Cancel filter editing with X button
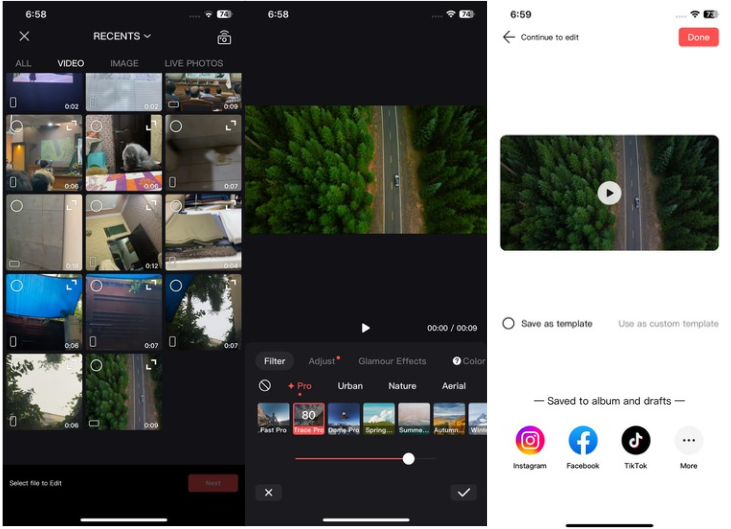731x529 pixels. (268, 492)
